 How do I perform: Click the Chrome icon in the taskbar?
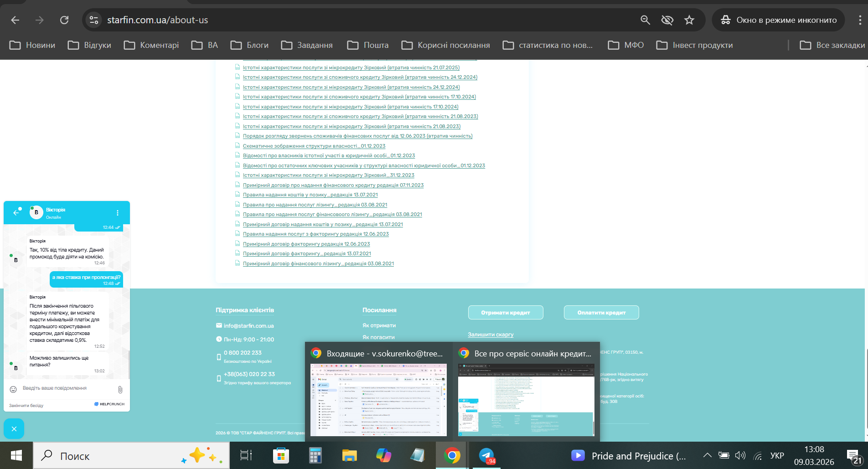pyautogui.click(x=452, y=455)
